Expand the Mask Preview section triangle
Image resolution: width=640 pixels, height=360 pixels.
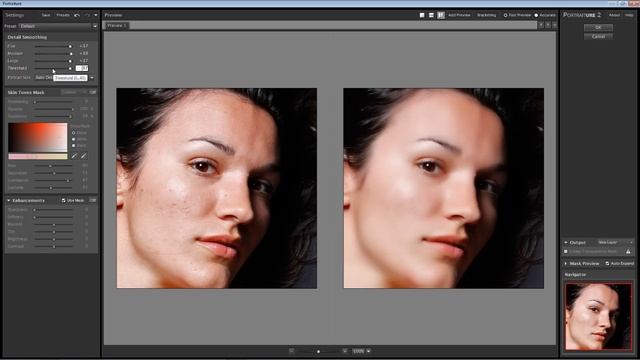click(566, 264)
